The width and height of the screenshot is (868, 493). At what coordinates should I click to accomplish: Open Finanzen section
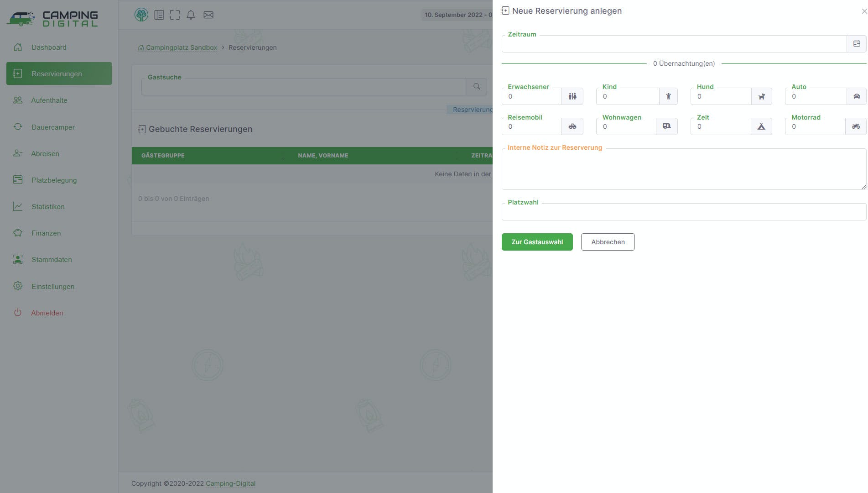pyautogui.click(x=59, y=233)
